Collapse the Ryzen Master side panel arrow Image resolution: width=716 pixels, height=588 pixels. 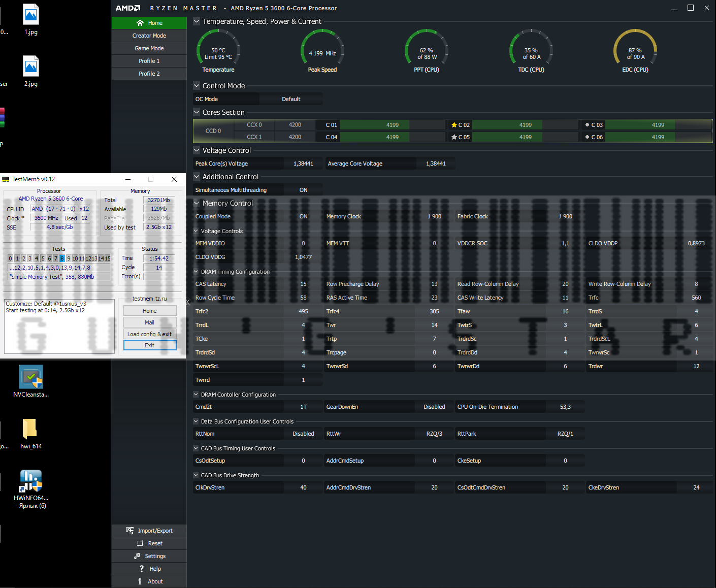coord(188,302)
